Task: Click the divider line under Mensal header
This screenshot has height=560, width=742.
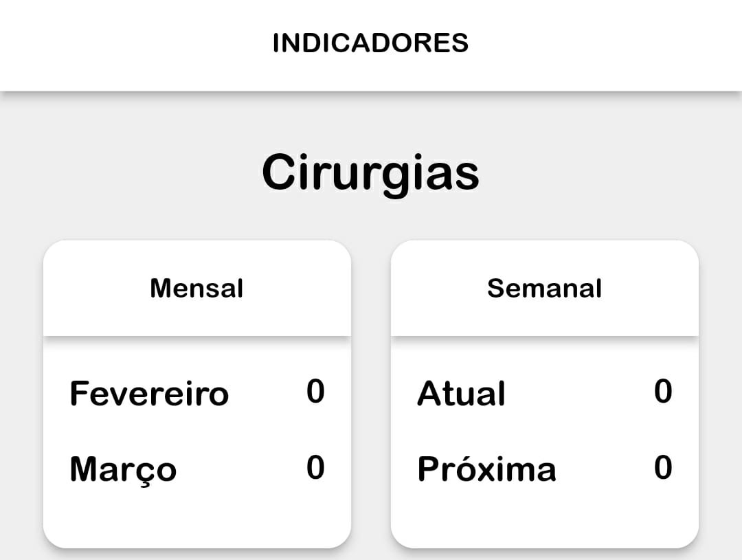Action: click(196, 337)
